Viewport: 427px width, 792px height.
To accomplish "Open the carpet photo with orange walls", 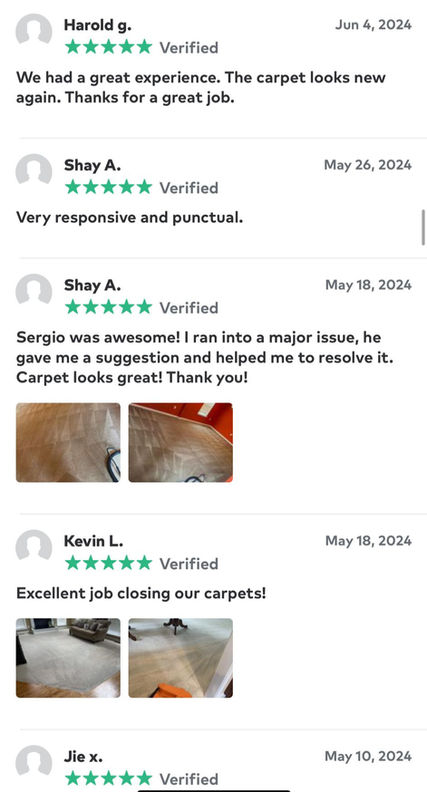I will tap(180, 442).
